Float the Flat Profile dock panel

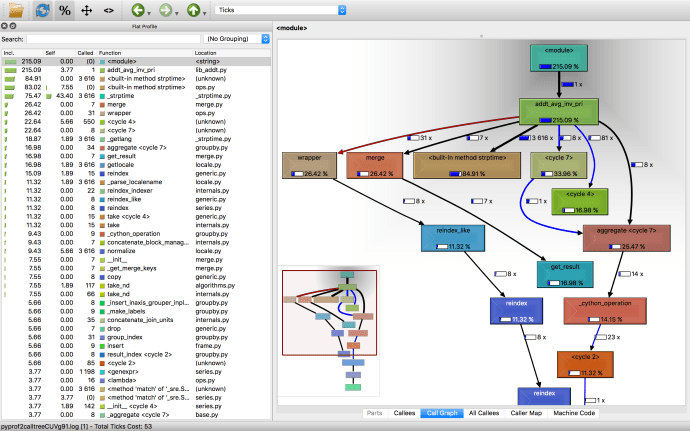click(x=14, y=27)
